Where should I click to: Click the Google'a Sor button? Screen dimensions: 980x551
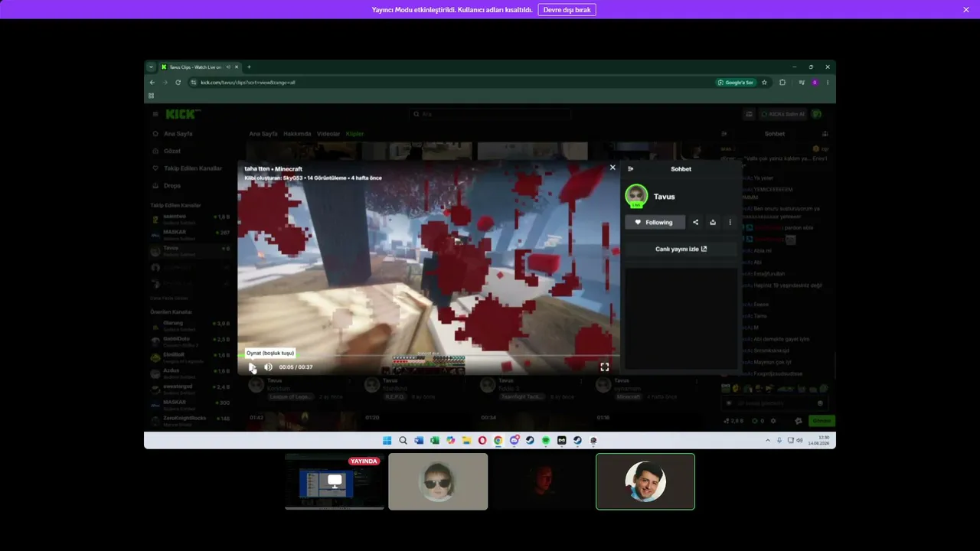point(736,83)
